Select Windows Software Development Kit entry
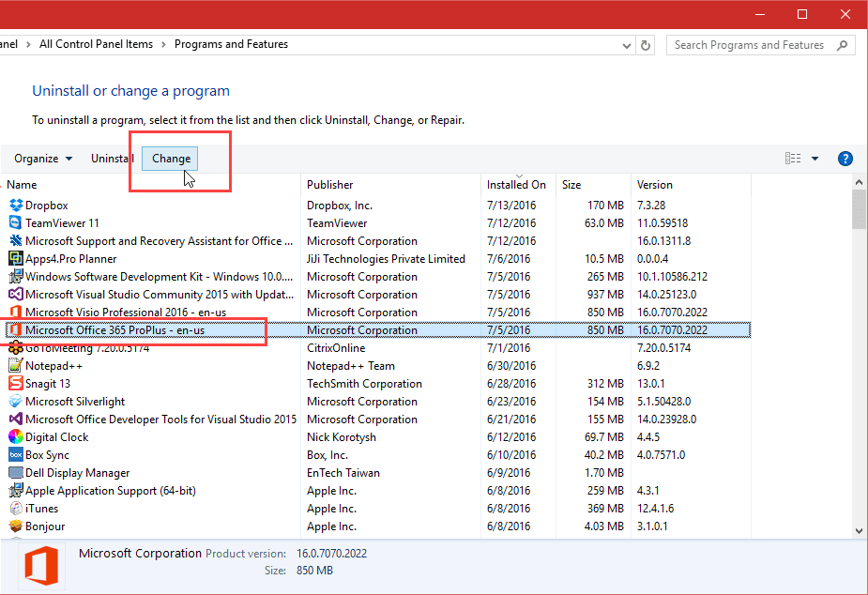868x595 pixels. [x=378, y=277]
